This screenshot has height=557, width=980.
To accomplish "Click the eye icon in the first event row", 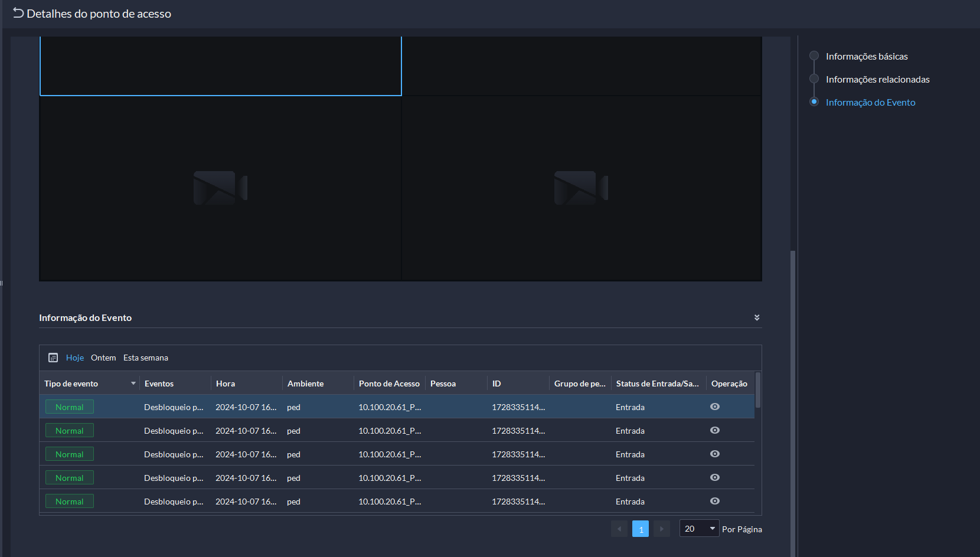I will pyautogui.click(x=714, y=407).
